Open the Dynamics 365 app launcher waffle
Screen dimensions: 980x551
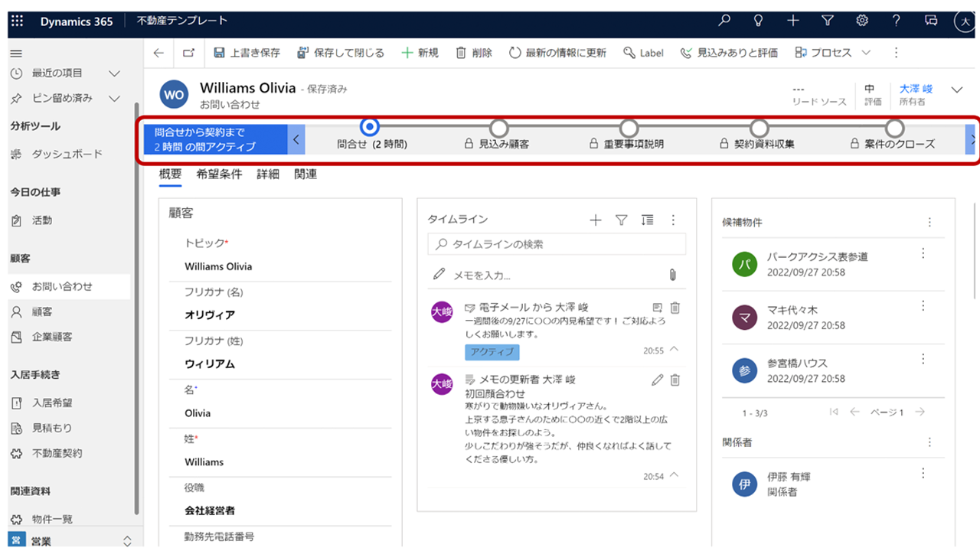coord(18,21)
